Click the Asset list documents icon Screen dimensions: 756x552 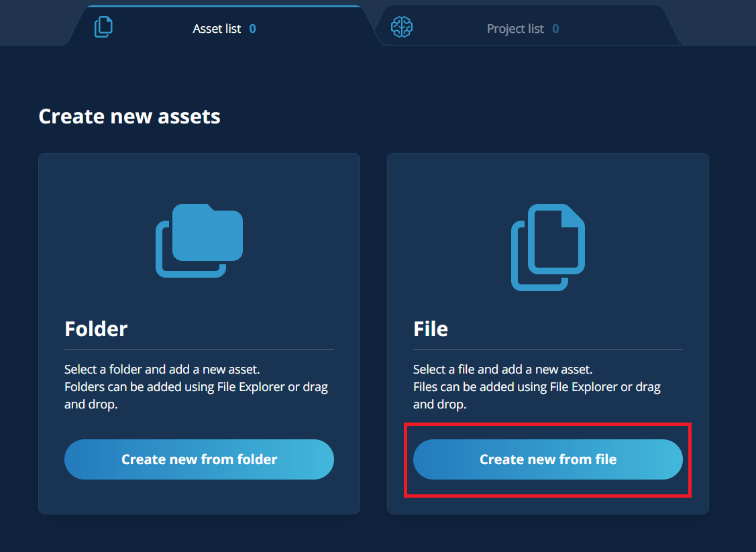click(x=103, y=27)
